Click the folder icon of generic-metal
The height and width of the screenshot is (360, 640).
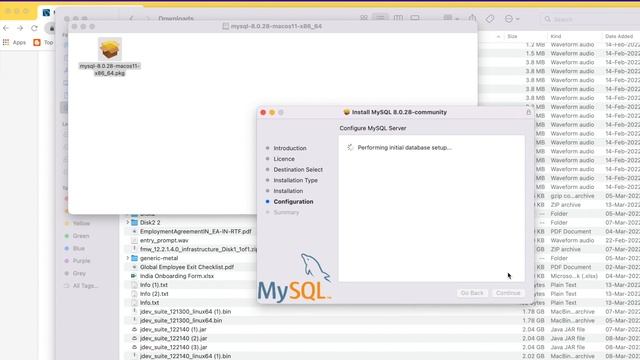[x=134, y=258]
